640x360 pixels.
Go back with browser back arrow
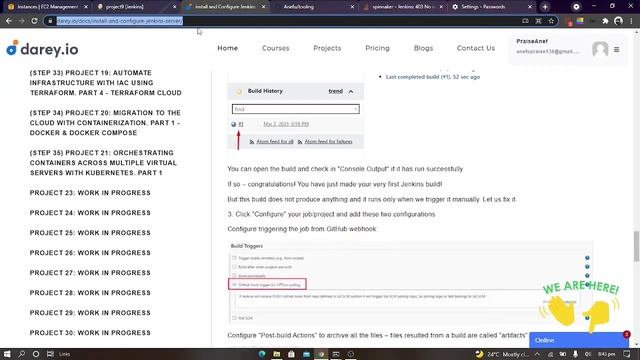9,21
